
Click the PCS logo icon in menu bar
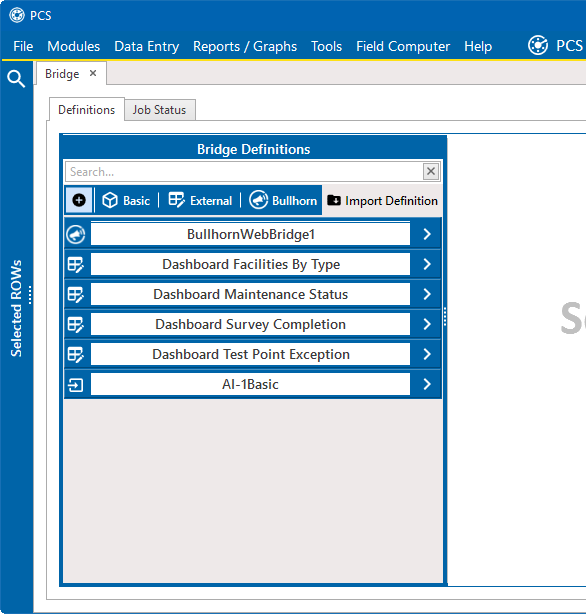click(537, 45)
